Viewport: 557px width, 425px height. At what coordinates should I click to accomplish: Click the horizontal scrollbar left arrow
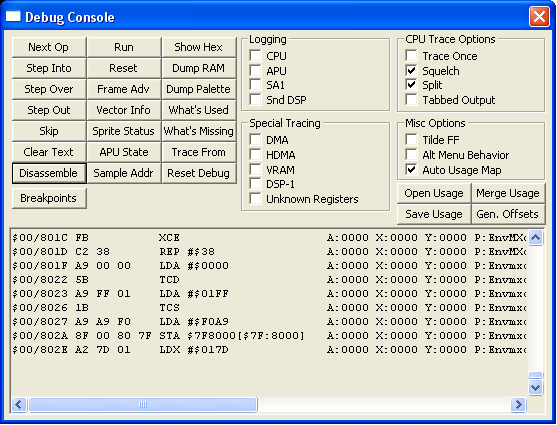pyautogui.click(x=19, y=404)
